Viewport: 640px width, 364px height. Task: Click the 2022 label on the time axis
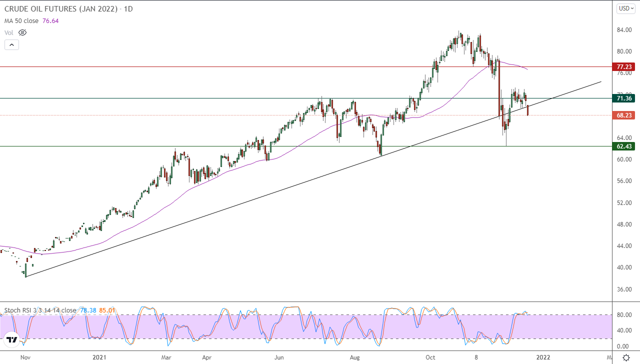[x=543, y=357]
